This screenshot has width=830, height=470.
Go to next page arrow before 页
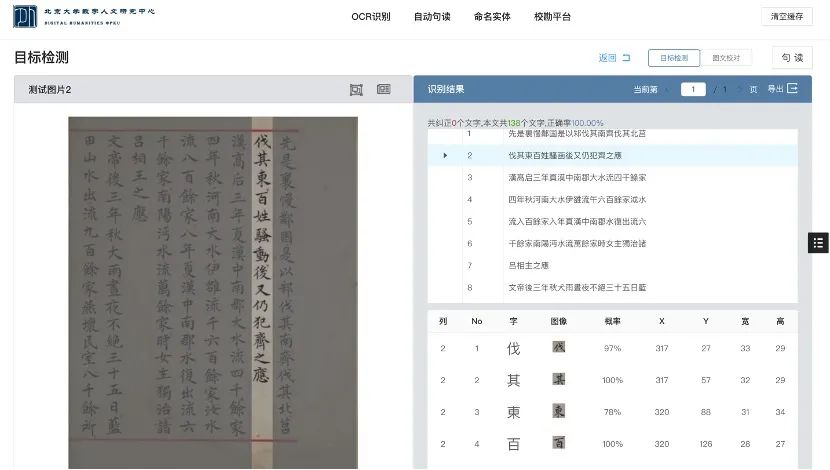(739, 89)
